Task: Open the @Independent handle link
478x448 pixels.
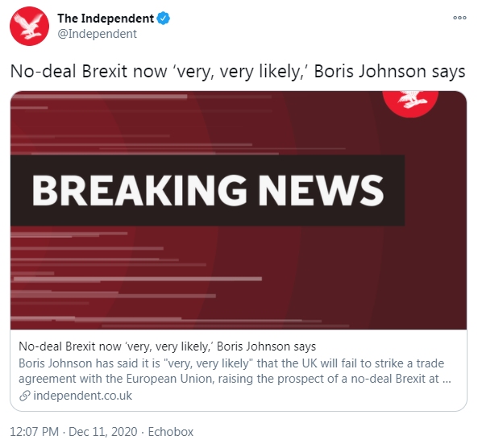Action: tap(98, 34)
